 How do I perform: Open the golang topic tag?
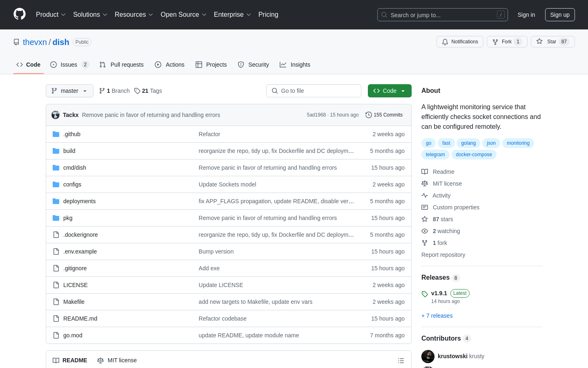pos(468,143)
